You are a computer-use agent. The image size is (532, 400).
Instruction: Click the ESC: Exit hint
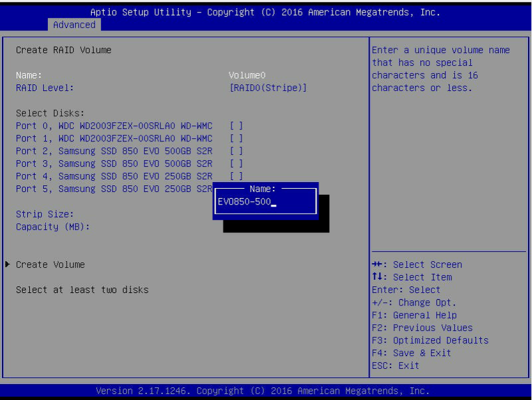395,365
